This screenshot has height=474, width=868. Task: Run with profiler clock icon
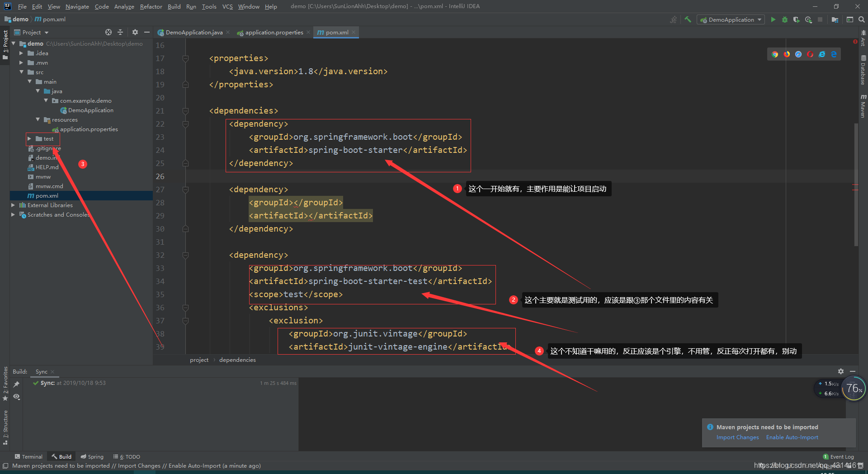pos(808,19)
